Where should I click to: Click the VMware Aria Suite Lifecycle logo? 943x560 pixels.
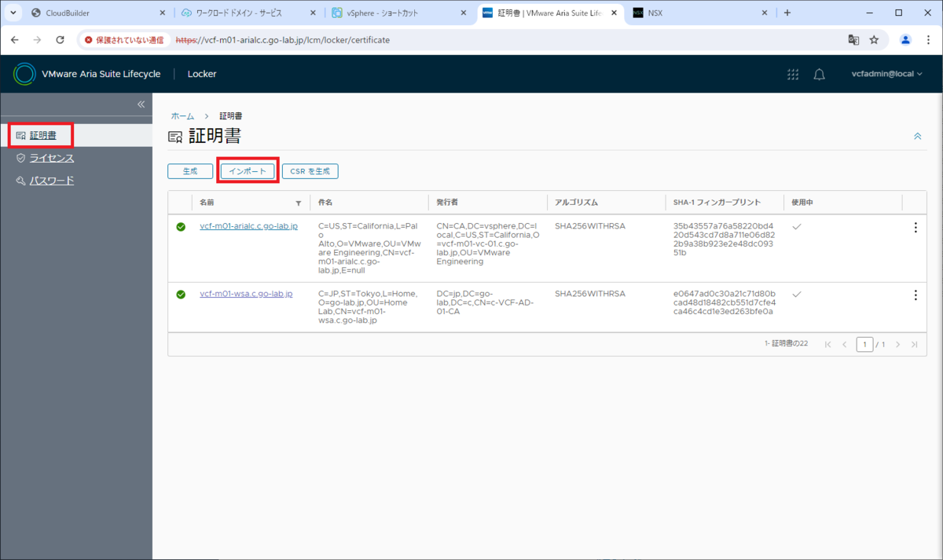24,74
